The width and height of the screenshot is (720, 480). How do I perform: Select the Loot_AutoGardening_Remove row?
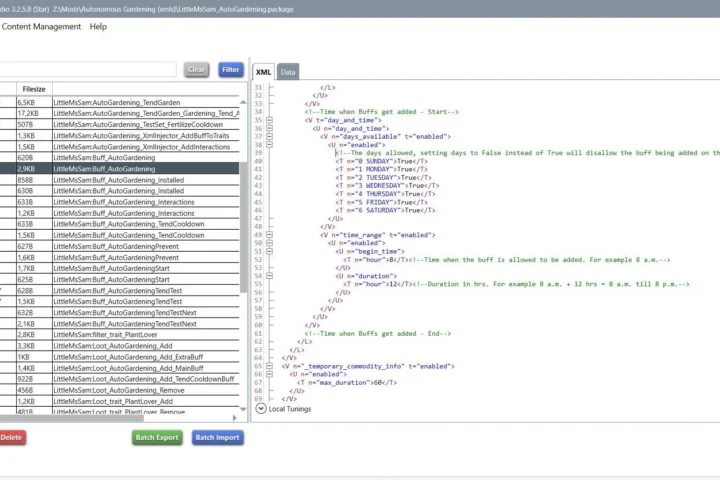click(x=119, y=390)
